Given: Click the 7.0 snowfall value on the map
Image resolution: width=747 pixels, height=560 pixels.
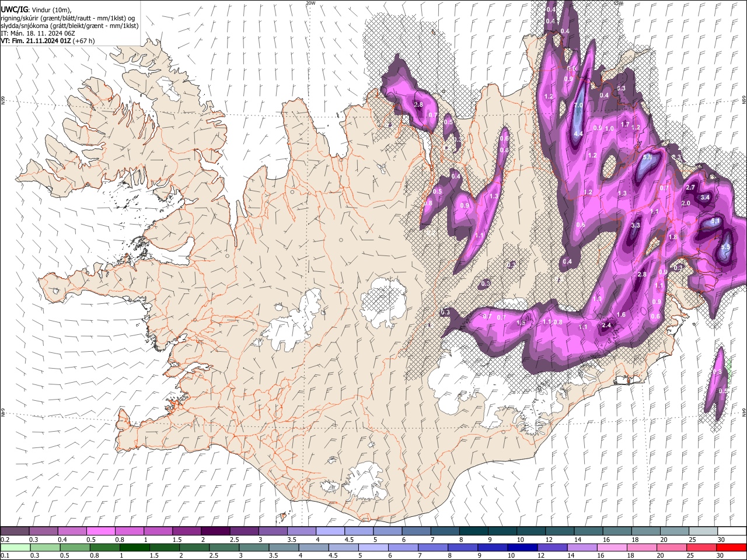Looking at the screenshot, I should (x=578, y=106).
